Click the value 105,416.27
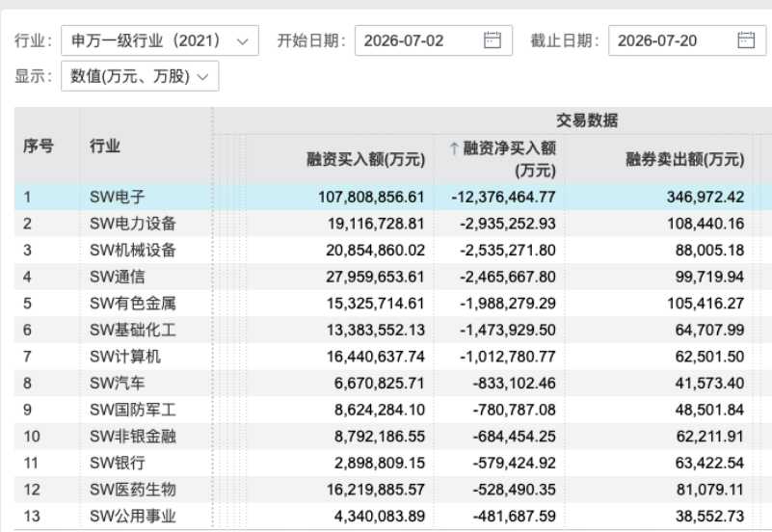 [705, 304]
